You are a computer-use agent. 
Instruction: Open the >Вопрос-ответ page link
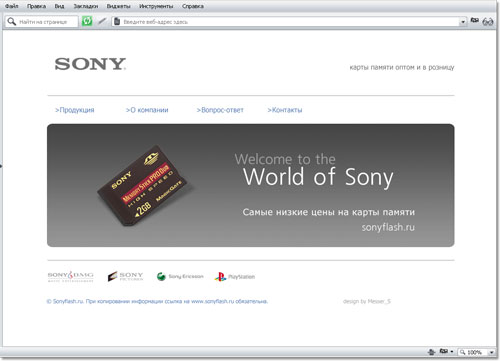(220, 110)
